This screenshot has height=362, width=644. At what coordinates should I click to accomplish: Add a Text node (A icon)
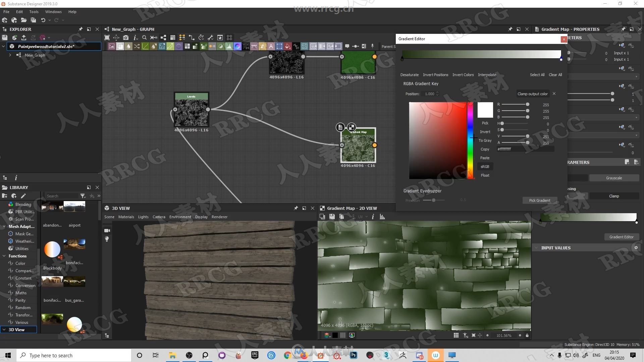(271, 46)
